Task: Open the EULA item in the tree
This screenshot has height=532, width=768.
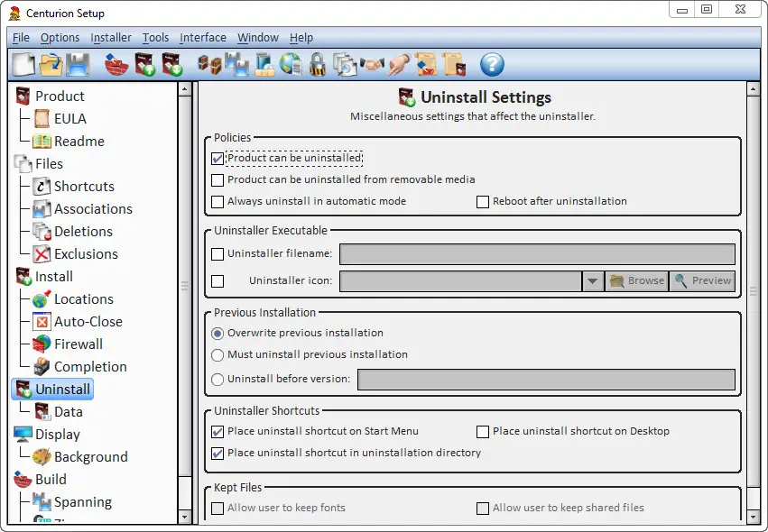Action: (x=70, y=119)
